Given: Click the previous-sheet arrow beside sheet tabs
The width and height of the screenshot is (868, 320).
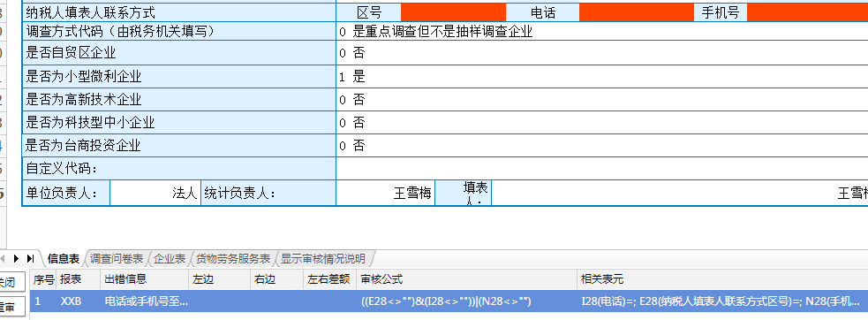Looking at the screenshot, I should click(2, 258).
